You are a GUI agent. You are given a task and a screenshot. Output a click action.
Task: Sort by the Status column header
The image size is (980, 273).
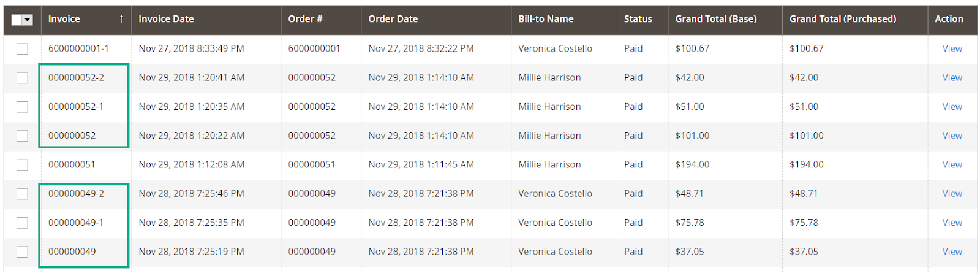(638, 19)
